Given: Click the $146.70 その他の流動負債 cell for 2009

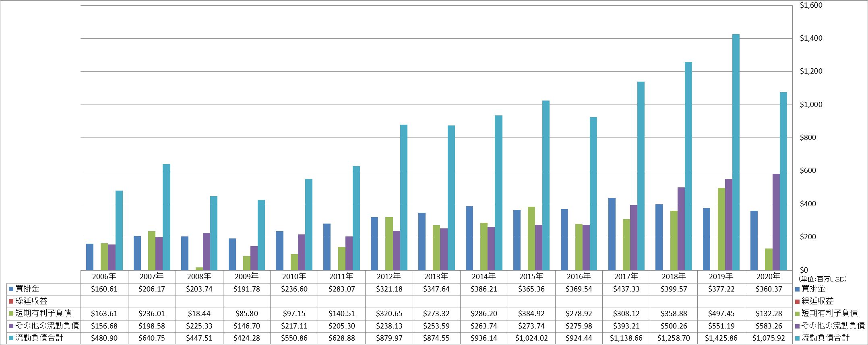Looking at the screenshot, I should (247, 326).
